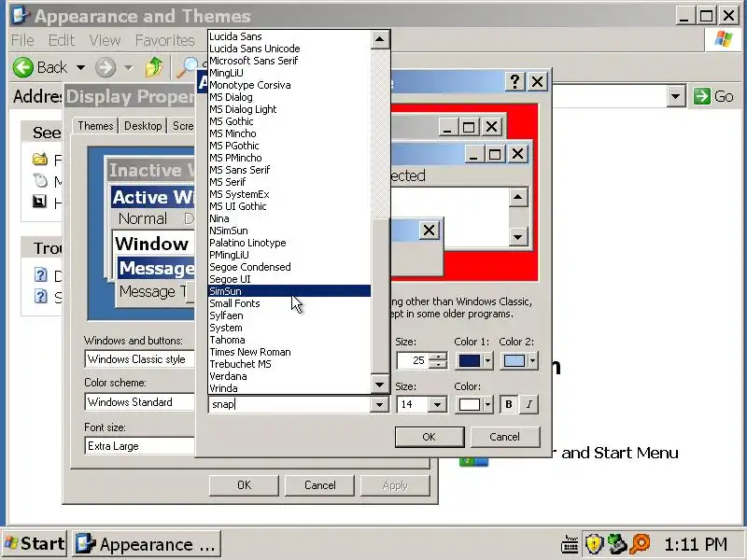Open the font Size 14 dropdown
Viewport: 747px width, 560px height.
click(x=437, y=405)
